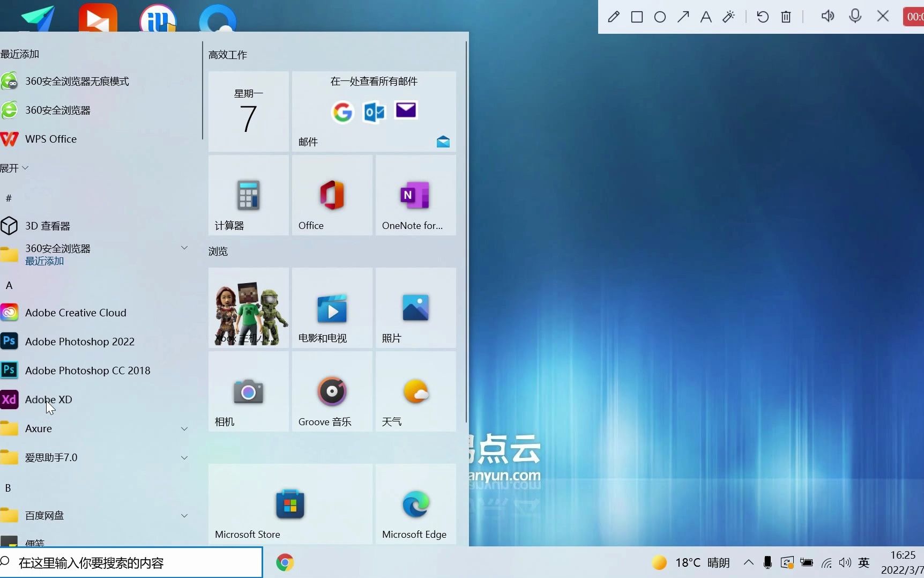
Task: Open the 照片 photos tile
Action: [416, 308]
